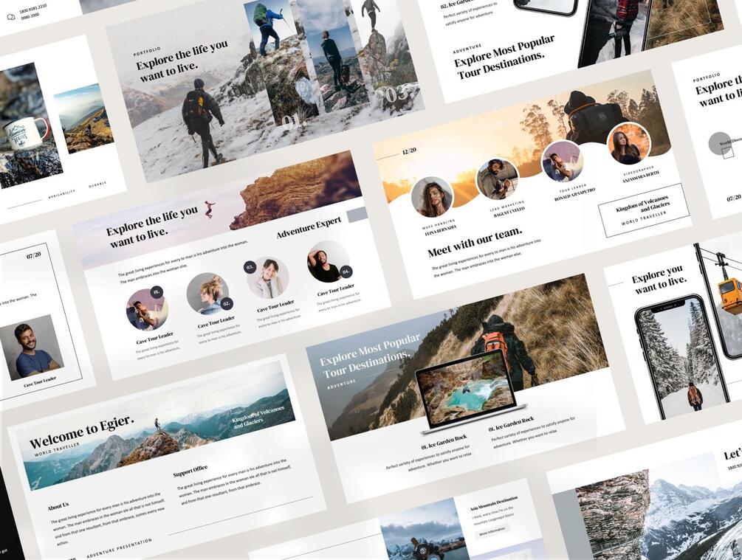Click the bearded man portrait on left slide
This screenshot has height=560, width=742.
coord(30,348)
